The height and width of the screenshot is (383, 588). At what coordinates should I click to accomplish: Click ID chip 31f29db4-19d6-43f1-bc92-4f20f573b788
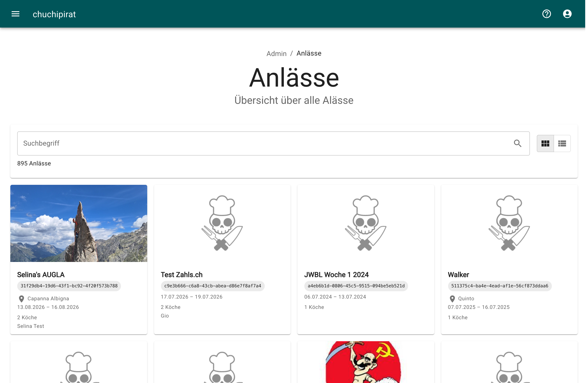pos(69,286)
